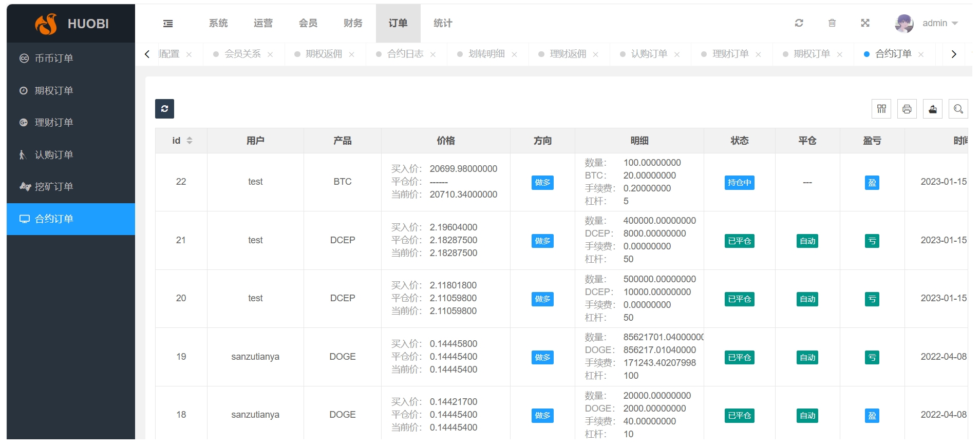This screenshot has height=447, width=980.
Task: Open 挖矿订单 in the sidebar
Action: [x=54, y=187]
